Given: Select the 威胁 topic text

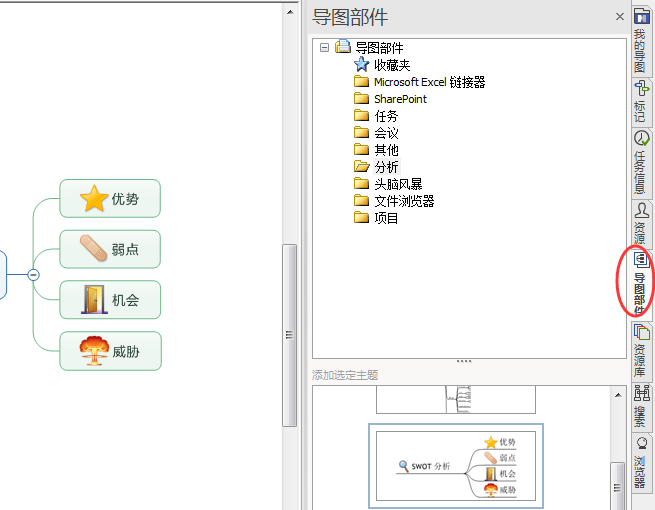Looking at the screenshot, I should tap(126, 352).
